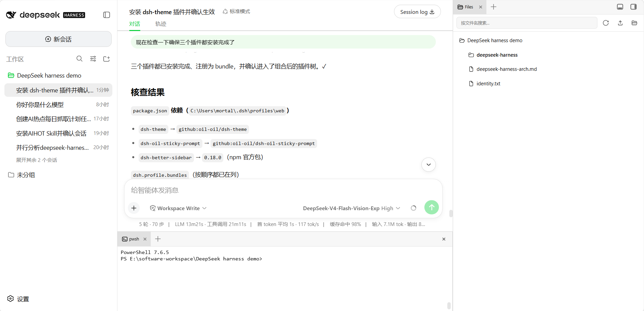Upload a file with upload icon

[620, 23]
